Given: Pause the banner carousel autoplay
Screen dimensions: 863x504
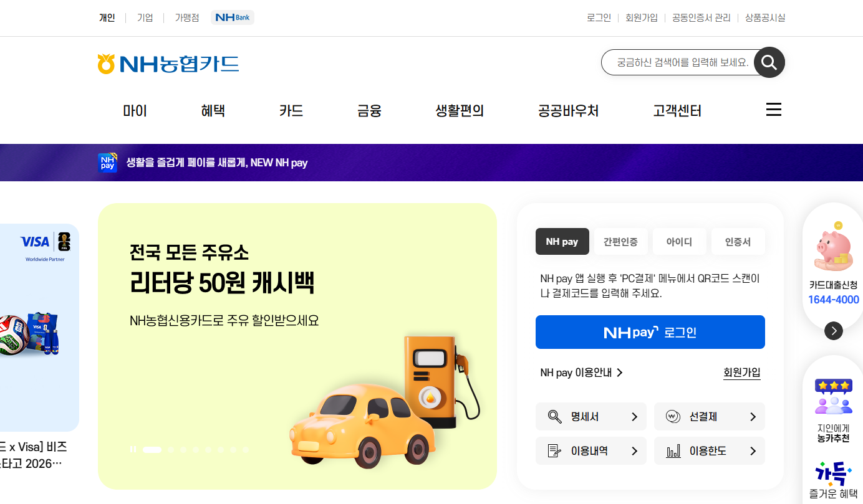Looking at the screenshot, I should pyautogui.click(x=133, y=449).
